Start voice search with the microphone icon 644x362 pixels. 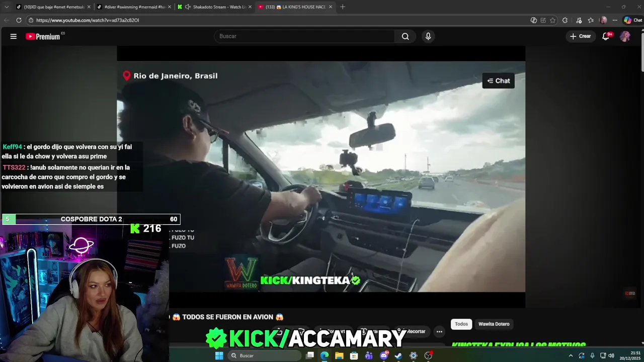[428, 36]
